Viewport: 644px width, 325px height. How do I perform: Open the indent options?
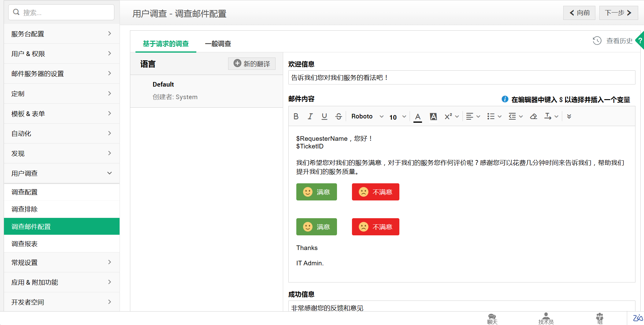(516, 116)
